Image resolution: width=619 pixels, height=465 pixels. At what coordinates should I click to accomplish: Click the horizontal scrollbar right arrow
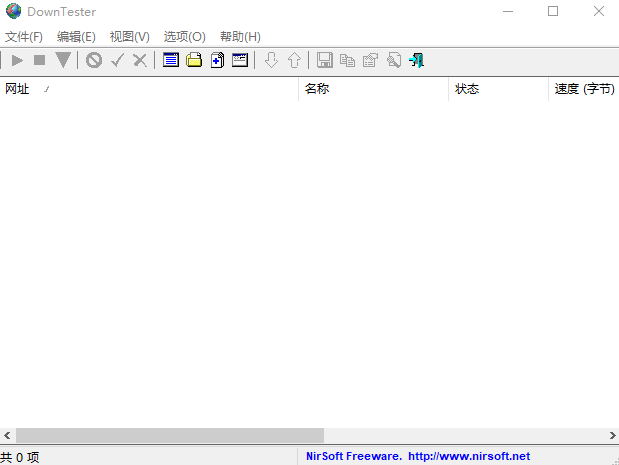(612, 436)
